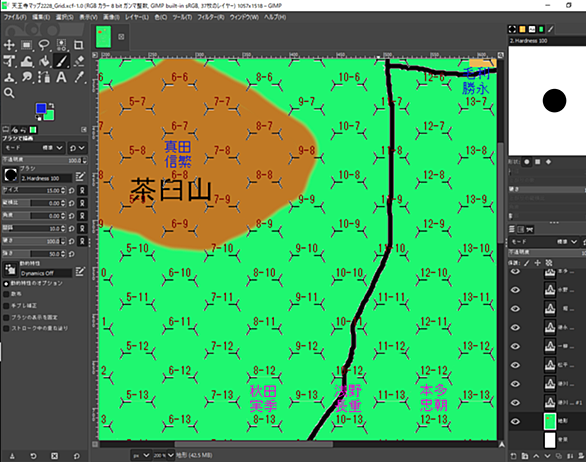
Task: Click the new layer icon in layers panel
Action: click(513, 456)
